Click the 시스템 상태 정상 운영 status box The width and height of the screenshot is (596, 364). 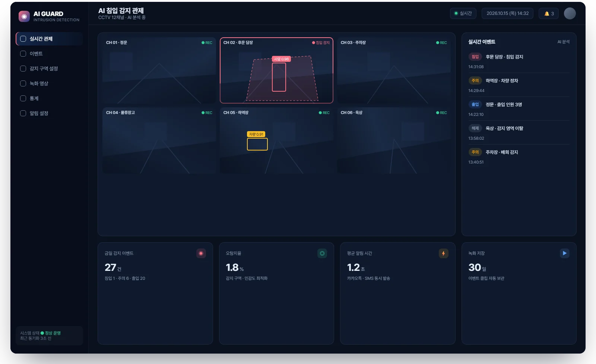click(49, 336)
